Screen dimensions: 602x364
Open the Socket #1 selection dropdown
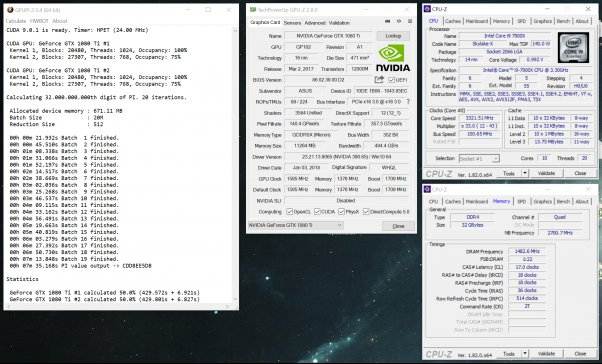(x=479, y=159)
